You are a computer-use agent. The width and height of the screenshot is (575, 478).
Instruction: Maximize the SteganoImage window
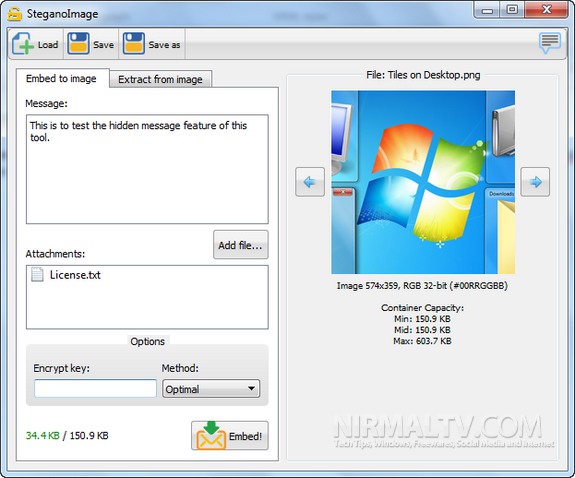[x=512, y=10]
